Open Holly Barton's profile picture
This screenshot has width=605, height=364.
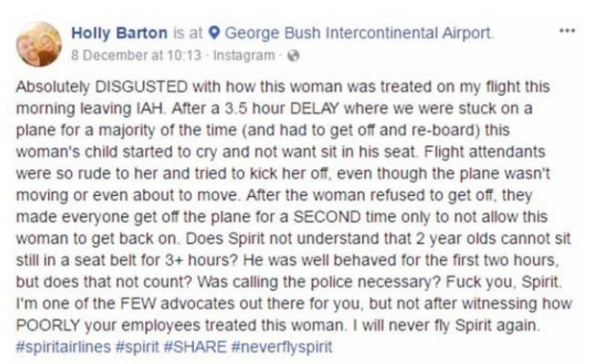38,44
